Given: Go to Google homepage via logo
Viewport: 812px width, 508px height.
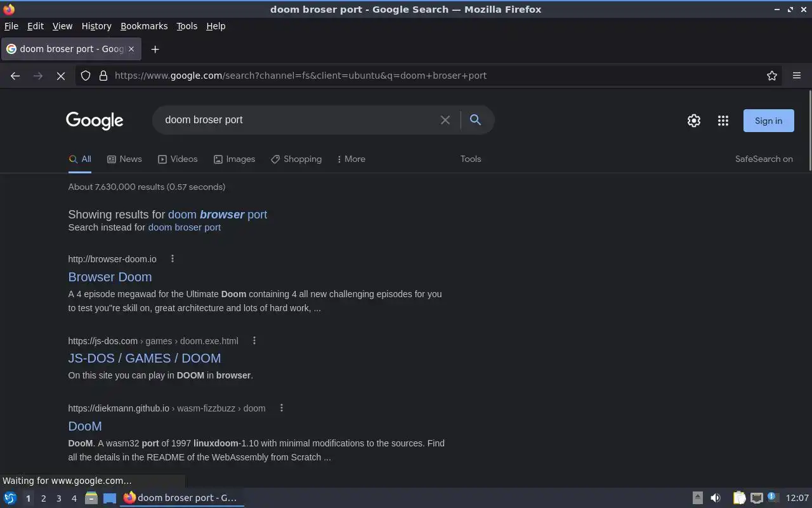Looking at the screenshot, I should pyautogui.click(x=95, y=121).
